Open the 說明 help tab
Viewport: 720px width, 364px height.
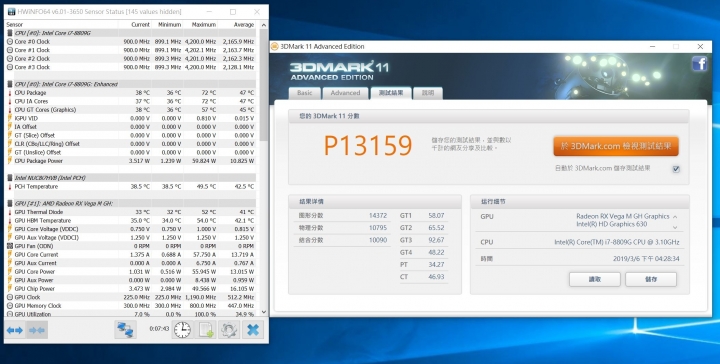pos(428,93)
